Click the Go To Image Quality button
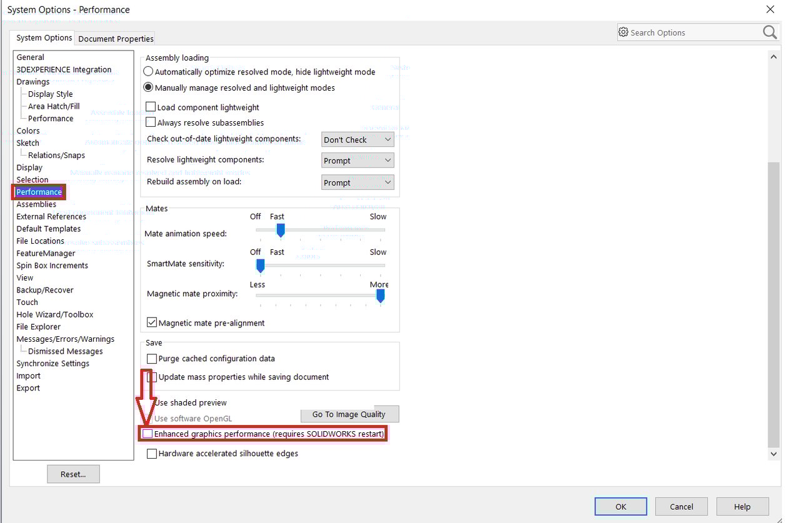812x523 pixels. (x=349, y=414)
